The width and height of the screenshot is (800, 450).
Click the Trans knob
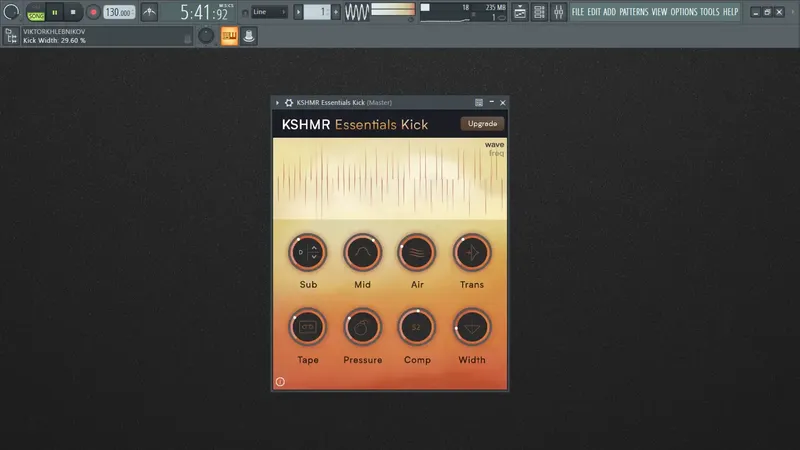point(472,252)
